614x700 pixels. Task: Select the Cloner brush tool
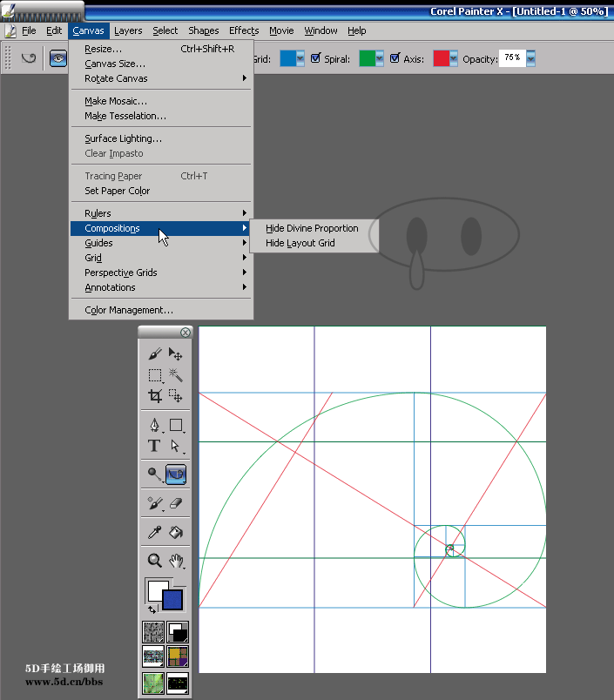(154, 503)
